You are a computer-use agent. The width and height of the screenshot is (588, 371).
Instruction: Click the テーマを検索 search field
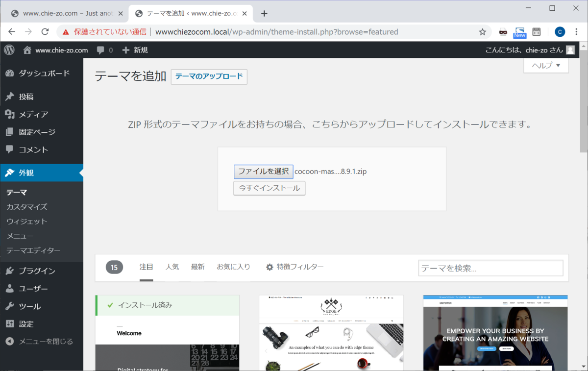[x=490, y=268]
